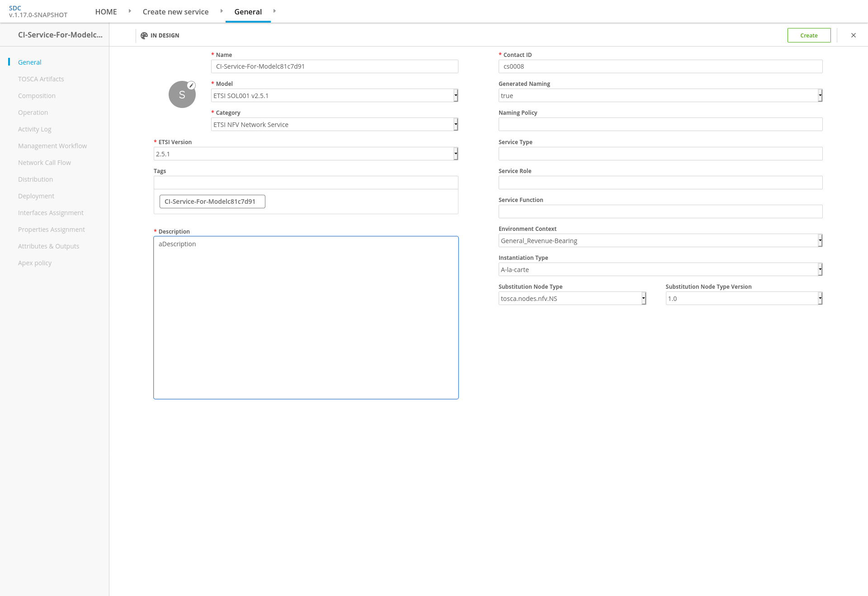Viewport: 868px width, 596px height.
Task: Open the Substitution Node Type dropdown
Action: coord(572,298)
